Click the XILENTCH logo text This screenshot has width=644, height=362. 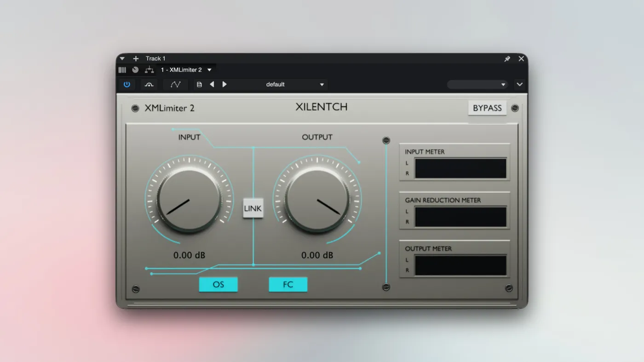click(x=322, y=107)
